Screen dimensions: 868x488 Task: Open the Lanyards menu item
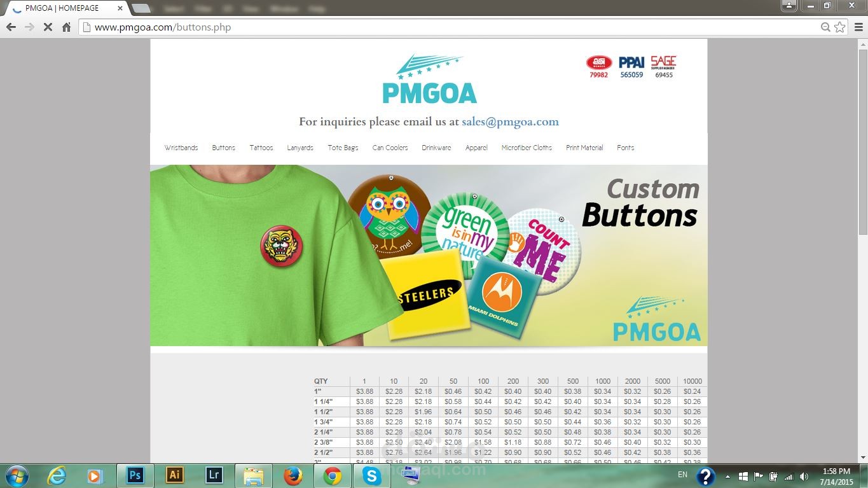pyautogui.click(x=300, y=148)
